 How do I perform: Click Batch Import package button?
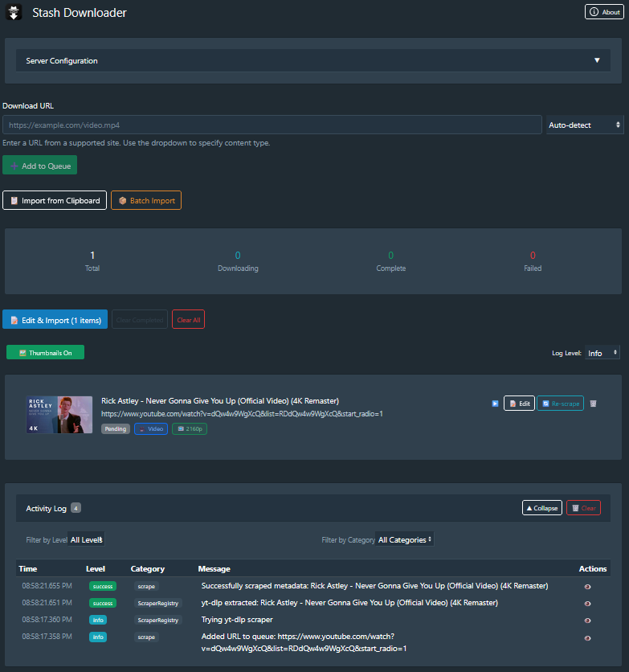(x=146, y=200)
